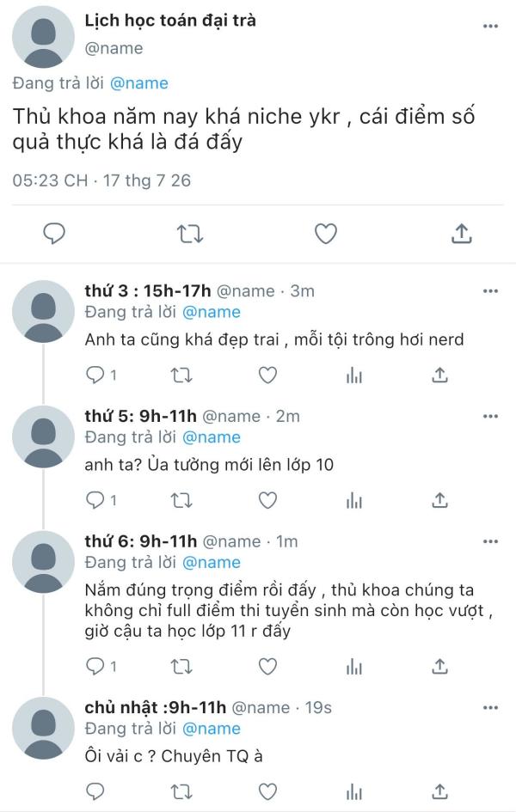516x812 pixels.
Task: Share the main tweet via the upload icon
Action: pyautogui.click(x=461, y=234)
